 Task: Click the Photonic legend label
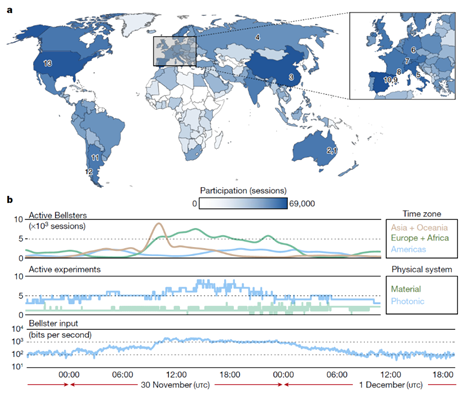(407, 301)
